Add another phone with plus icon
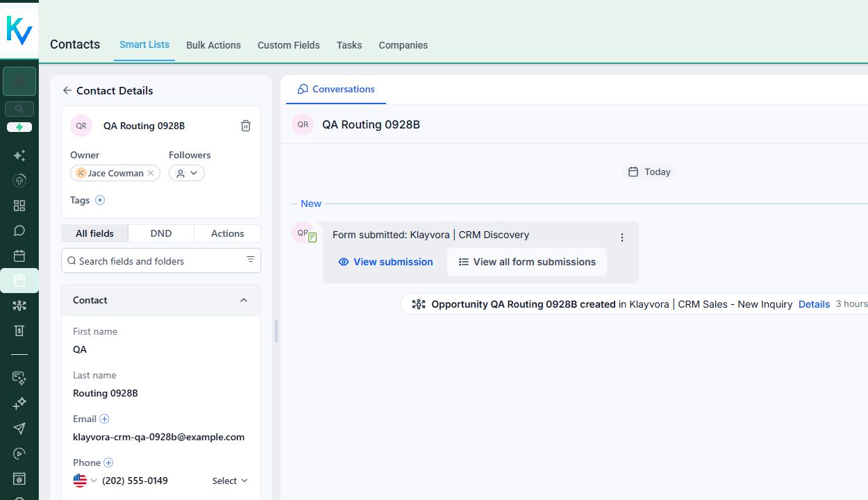 108,462
